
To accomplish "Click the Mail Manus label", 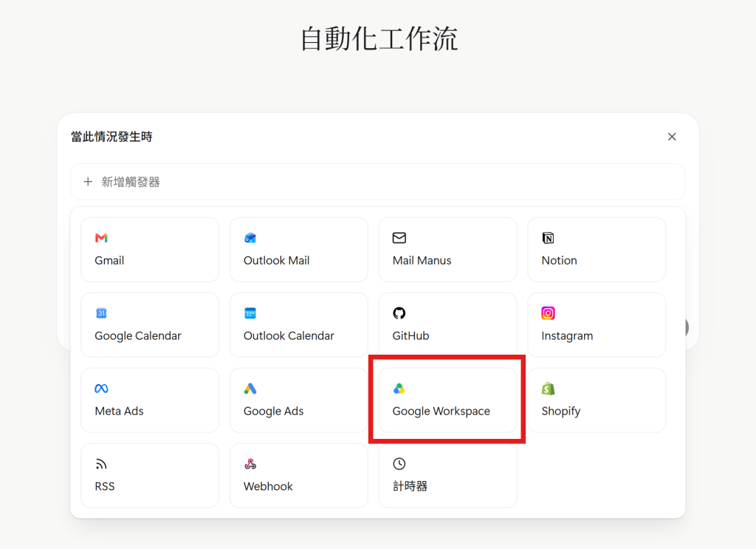I will coord(422,261).
